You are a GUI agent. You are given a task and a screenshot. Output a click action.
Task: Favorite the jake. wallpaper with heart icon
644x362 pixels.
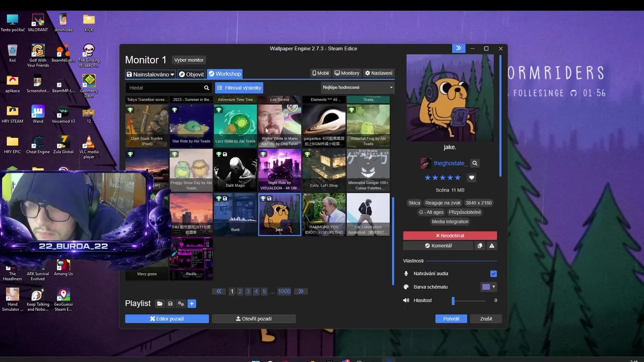tap(471, 177)
